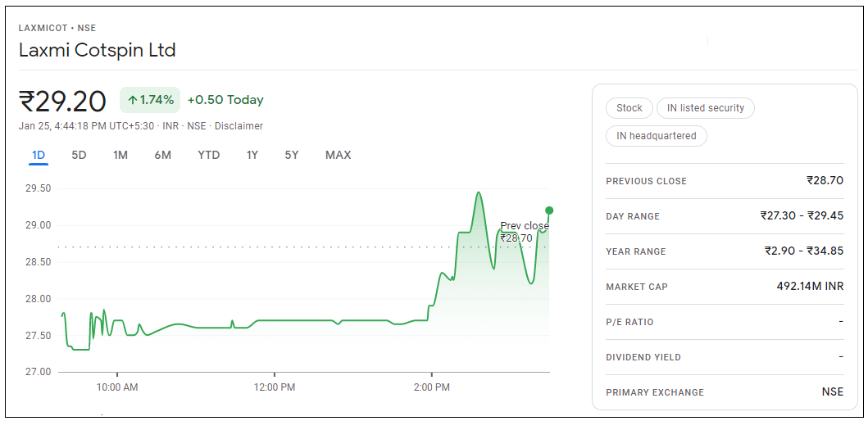868x421 pixels.
Task: Show the MAX chart range
Action: [x=339, y=156]
